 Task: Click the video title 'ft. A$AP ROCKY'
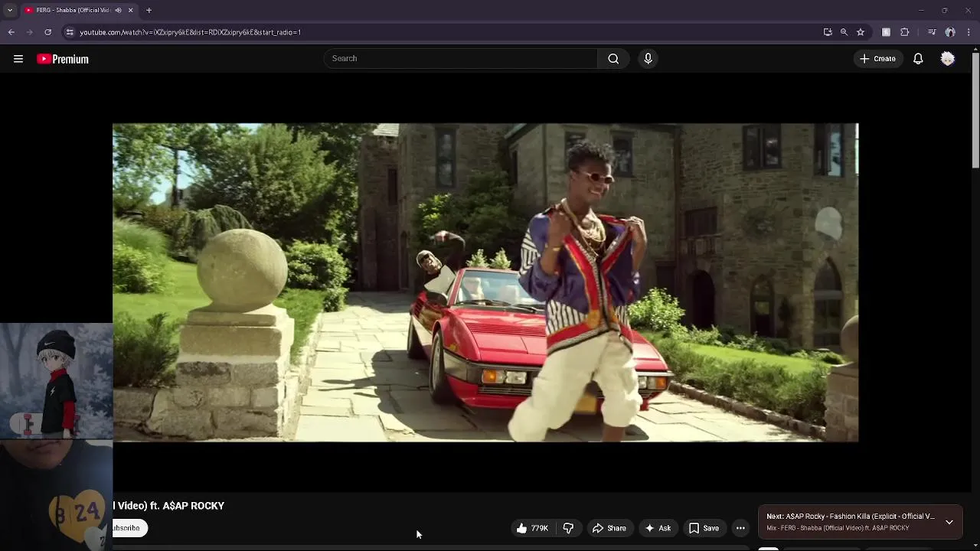click(x=188, y=506)
